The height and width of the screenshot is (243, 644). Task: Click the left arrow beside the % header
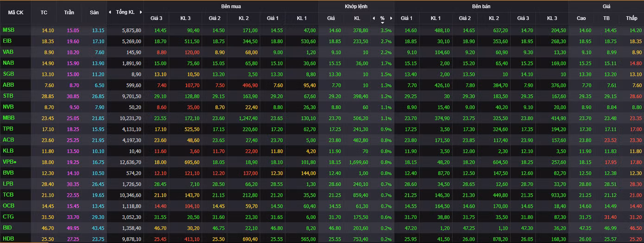point(374,18)
